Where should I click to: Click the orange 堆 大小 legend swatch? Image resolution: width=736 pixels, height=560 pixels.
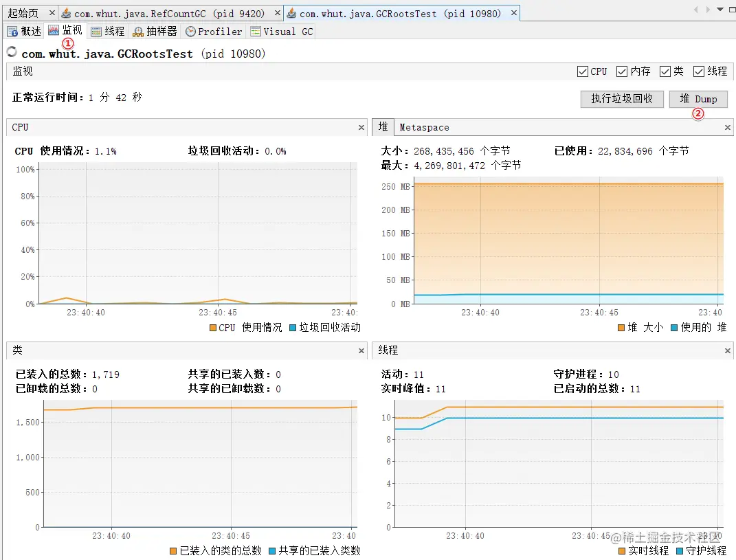coord(621,328)
